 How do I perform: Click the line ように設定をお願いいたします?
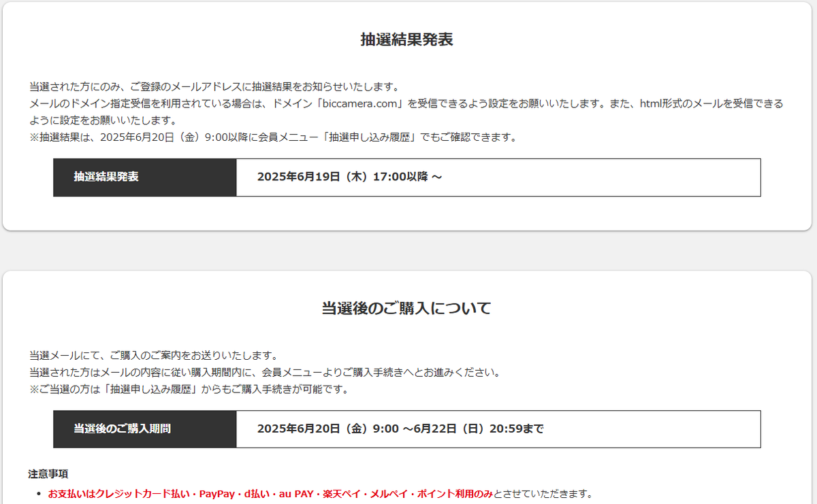tap(103, 120)
